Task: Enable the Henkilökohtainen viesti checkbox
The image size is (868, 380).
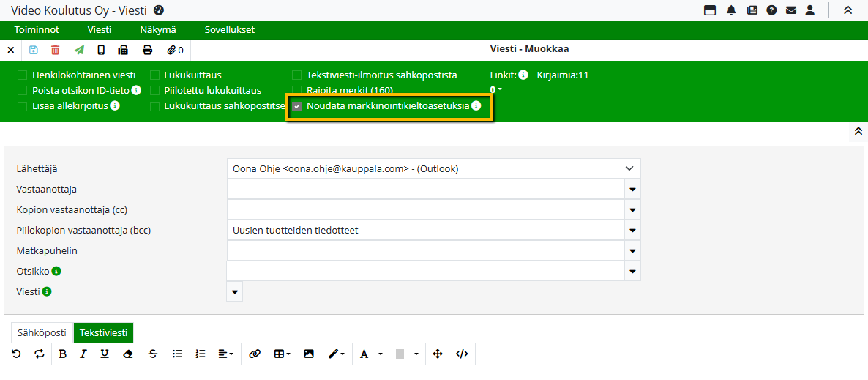Action: point(23,75)
